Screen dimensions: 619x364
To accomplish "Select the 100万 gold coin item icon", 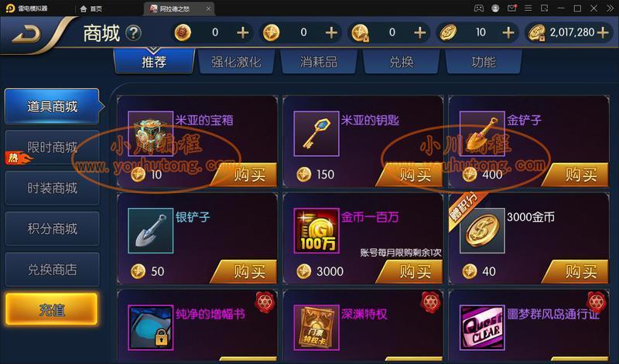I will coord(316,231).
